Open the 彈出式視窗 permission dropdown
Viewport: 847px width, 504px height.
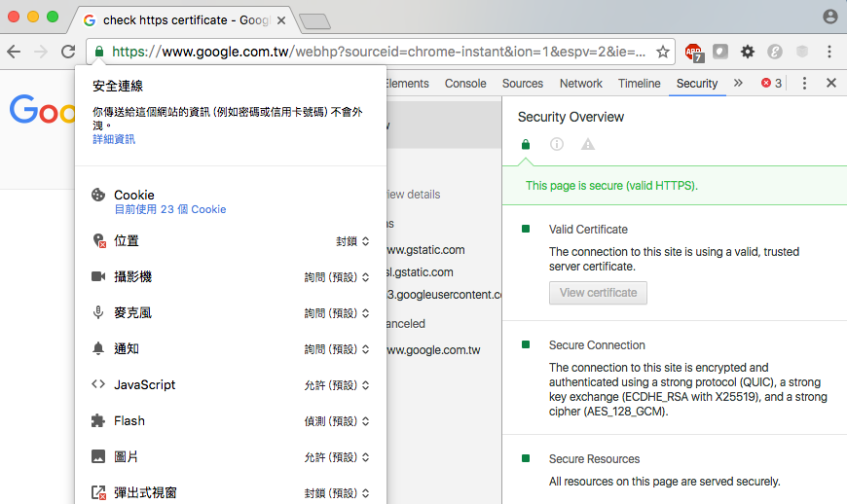(x=337, y=493)
